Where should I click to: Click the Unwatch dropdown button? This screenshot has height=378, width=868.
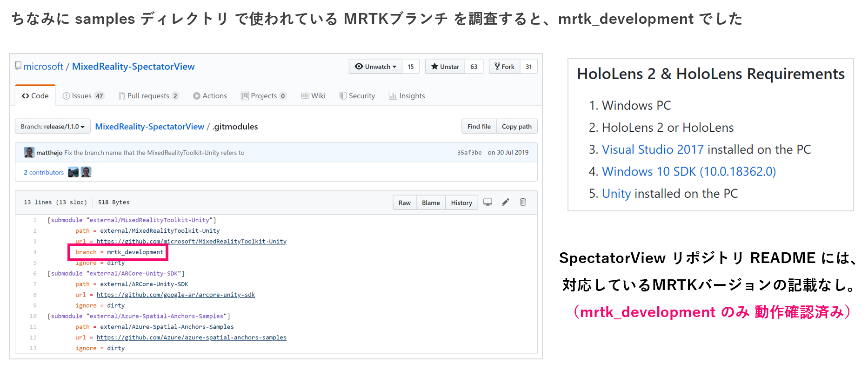click(x=375, y=67)
